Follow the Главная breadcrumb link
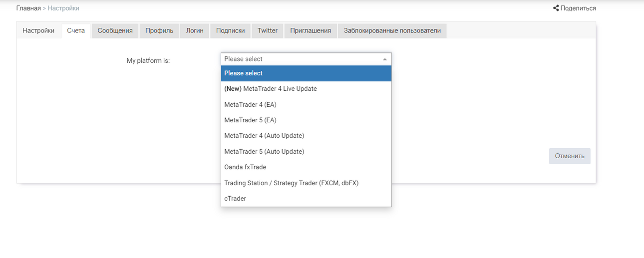This screenshot has height=258, width=644. (28, 8)
